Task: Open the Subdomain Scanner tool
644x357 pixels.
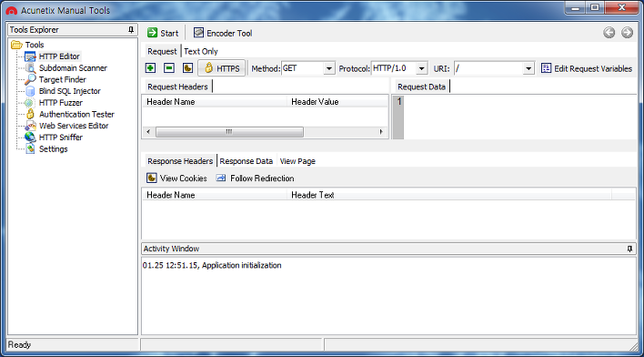Action: [73, 68]
